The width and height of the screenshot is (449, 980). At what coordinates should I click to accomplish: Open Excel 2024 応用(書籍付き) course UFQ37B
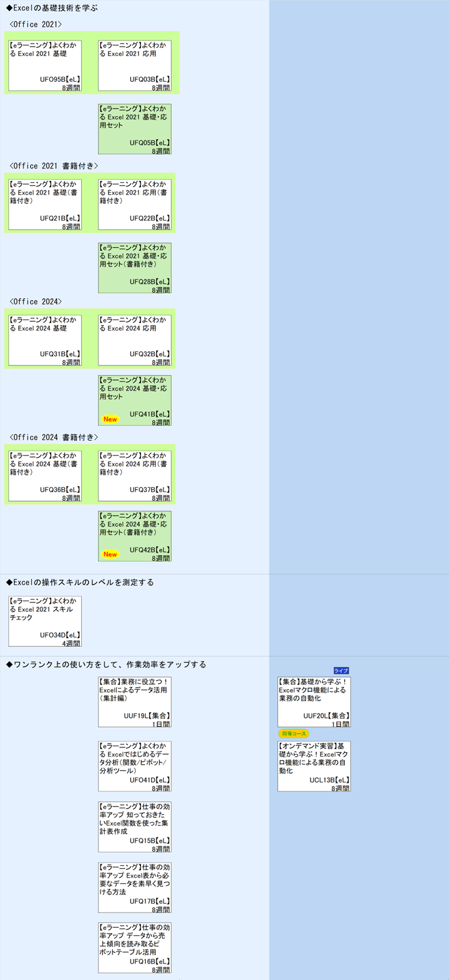point(135,476)
